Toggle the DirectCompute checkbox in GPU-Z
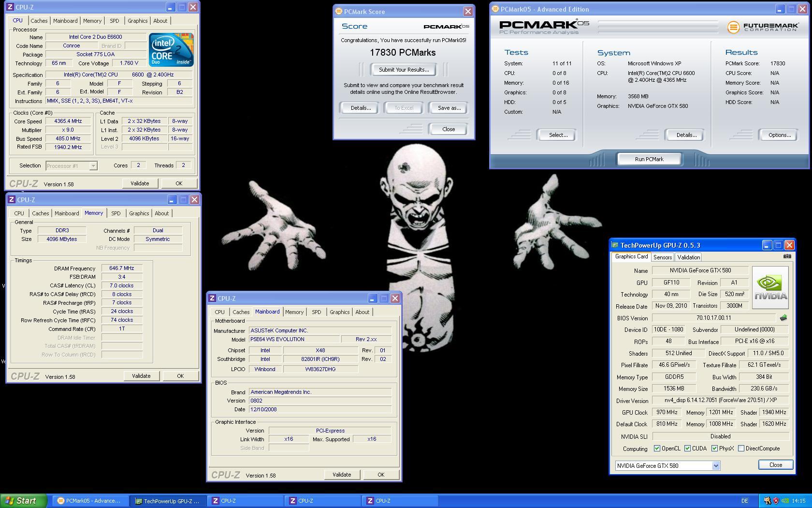 [x=741, y=448]
